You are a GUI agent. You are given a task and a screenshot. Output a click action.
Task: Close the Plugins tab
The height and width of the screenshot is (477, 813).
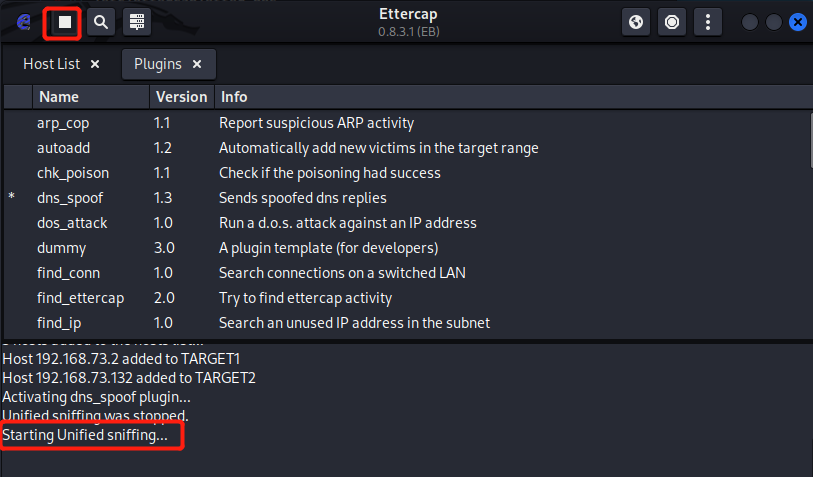pyautogui.click(x=197, y=64)
